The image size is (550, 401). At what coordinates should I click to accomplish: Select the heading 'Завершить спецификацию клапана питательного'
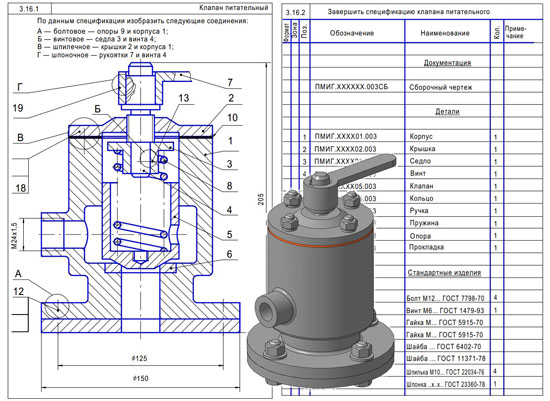(409, 12)
